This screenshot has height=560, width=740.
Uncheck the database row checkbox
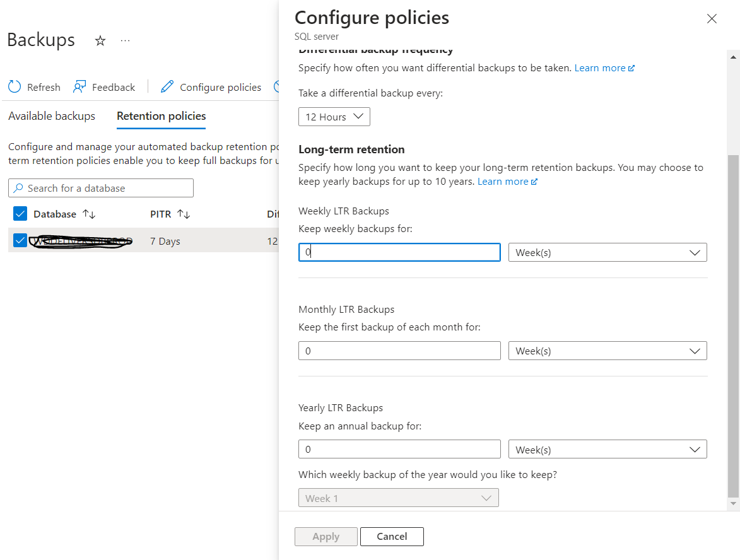[x=20, y=240]
